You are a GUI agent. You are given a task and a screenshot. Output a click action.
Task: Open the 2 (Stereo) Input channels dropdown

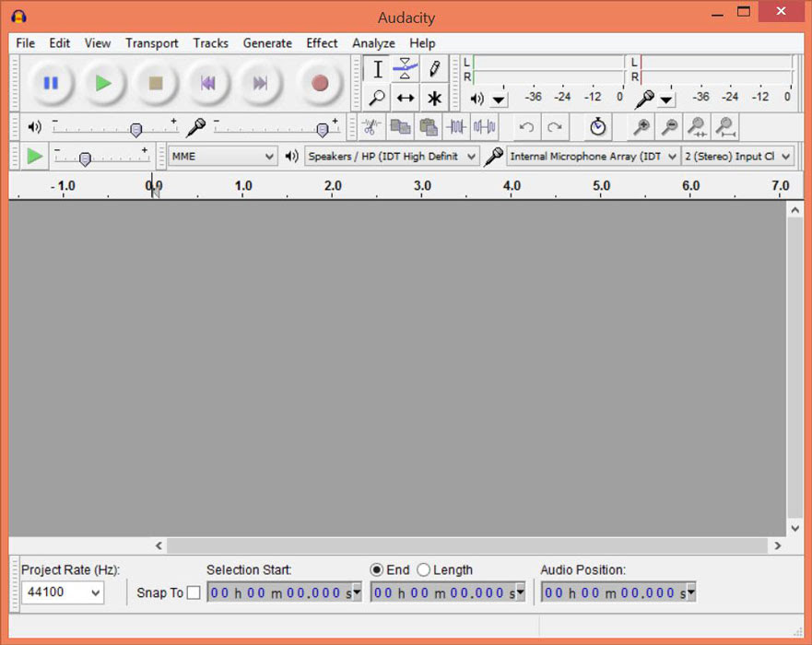click(x=738, y=156)
